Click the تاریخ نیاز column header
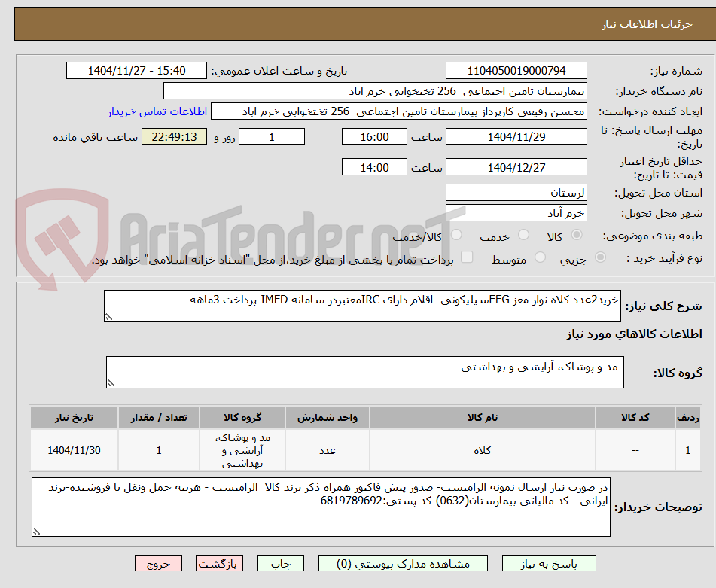Image resolution: width=716 pixels, height=588 pixels. [x=74, y=417]
